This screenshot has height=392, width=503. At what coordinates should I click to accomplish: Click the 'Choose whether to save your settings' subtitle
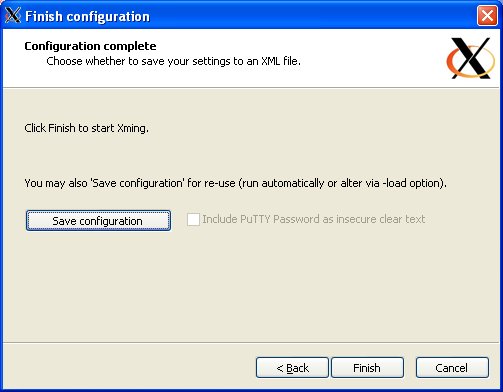click(x=173, y=61)
